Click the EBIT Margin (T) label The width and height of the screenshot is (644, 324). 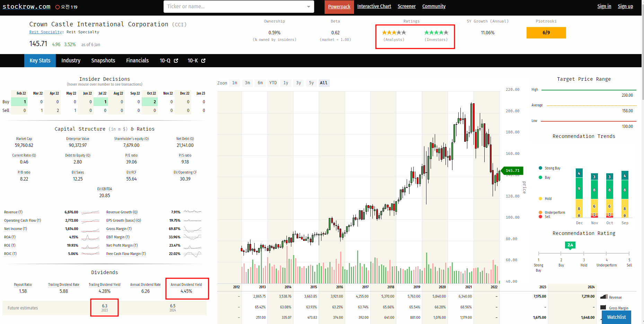[x=118, y=237]
